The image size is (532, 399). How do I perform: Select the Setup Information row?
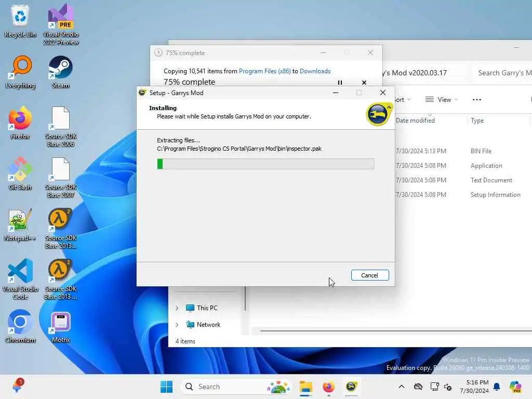point(463,195)
